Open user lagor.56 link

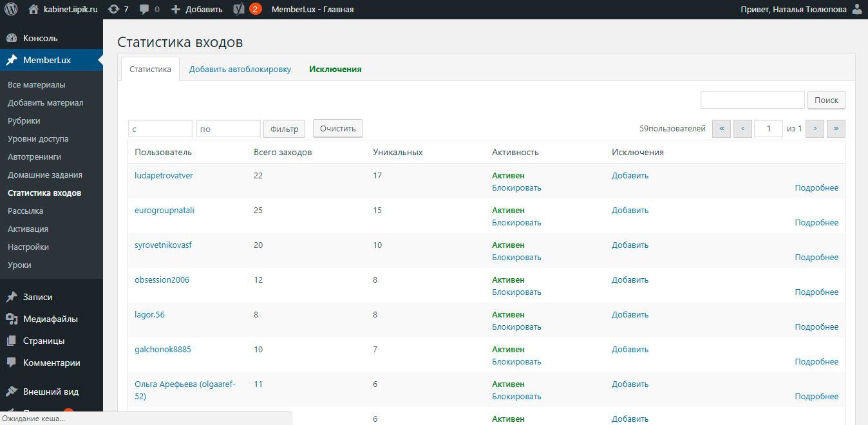pos(149,314)
